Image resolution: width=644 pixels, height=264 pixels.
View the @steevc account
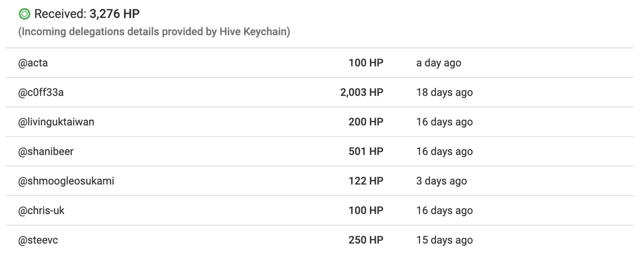tap(38, 240)
